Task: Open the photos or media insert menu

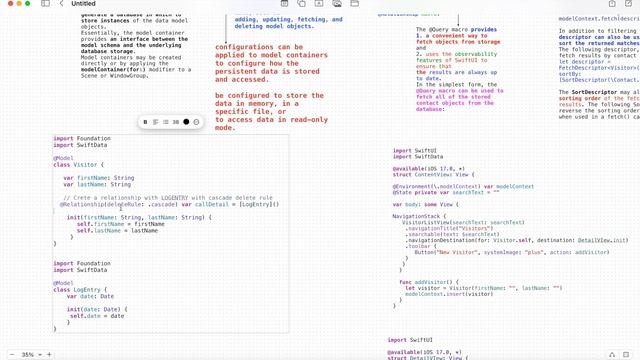Action: 337,3
